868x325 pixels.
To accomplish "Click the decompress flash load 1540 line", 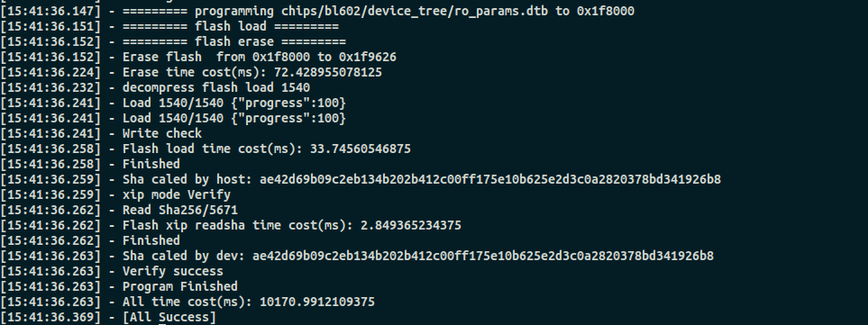I will 216,88.
